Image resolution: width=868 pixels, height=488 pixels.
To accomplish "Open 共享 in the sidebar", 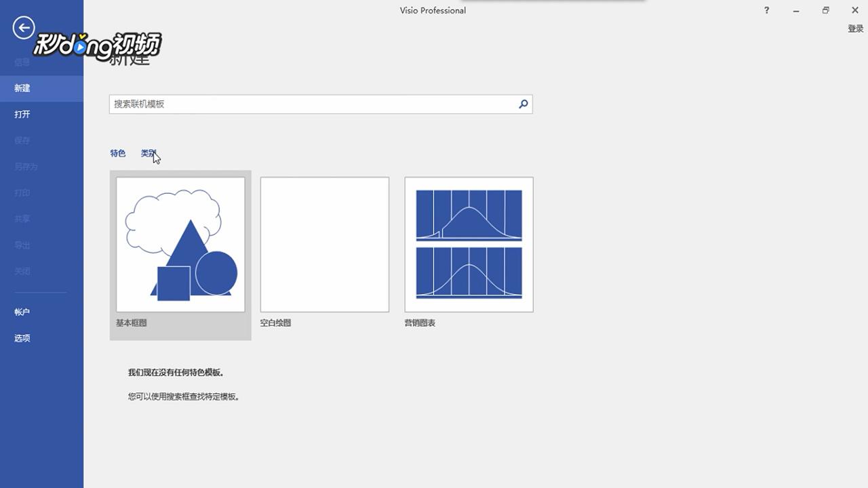I will 22,219.
